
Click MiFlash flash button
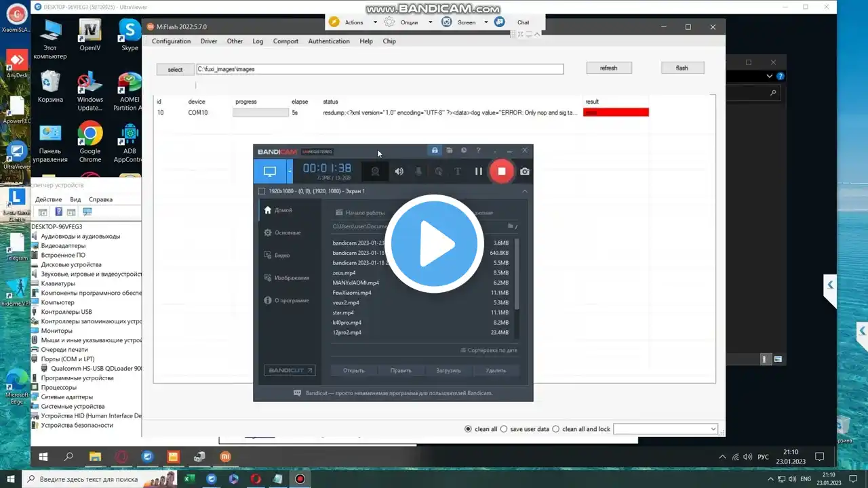click(682, 68)
